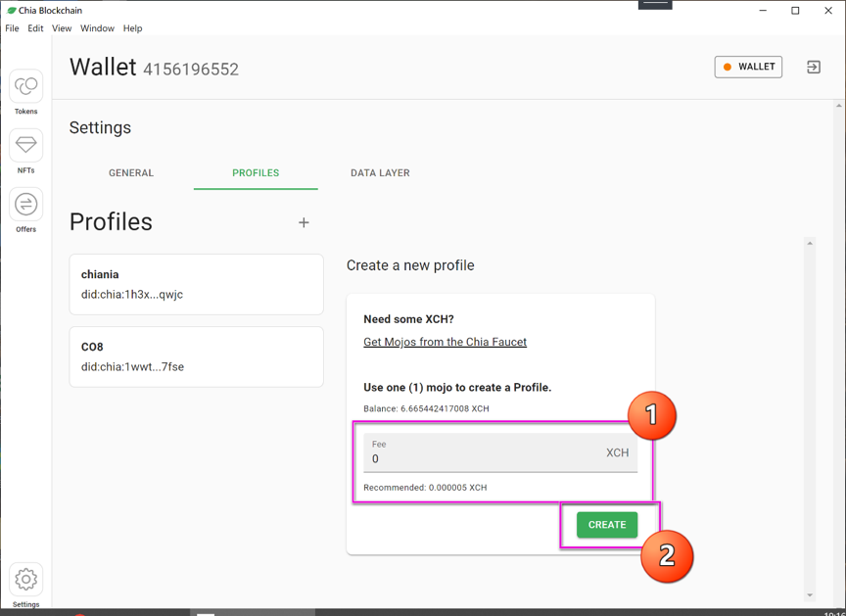
Task: Open the Edit menu
Action: point(35,28)
